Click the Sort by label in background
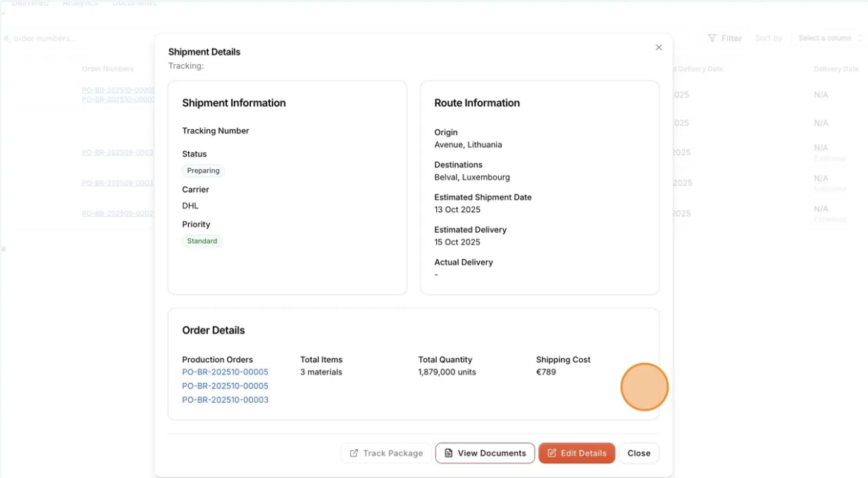The image size is (868, 478). coord(769,38)
